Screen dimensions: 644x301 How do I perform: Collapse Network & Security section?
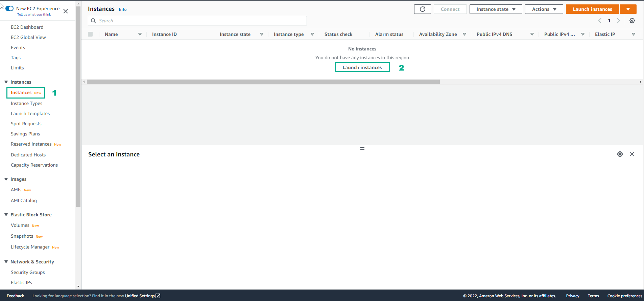[6, 262]
